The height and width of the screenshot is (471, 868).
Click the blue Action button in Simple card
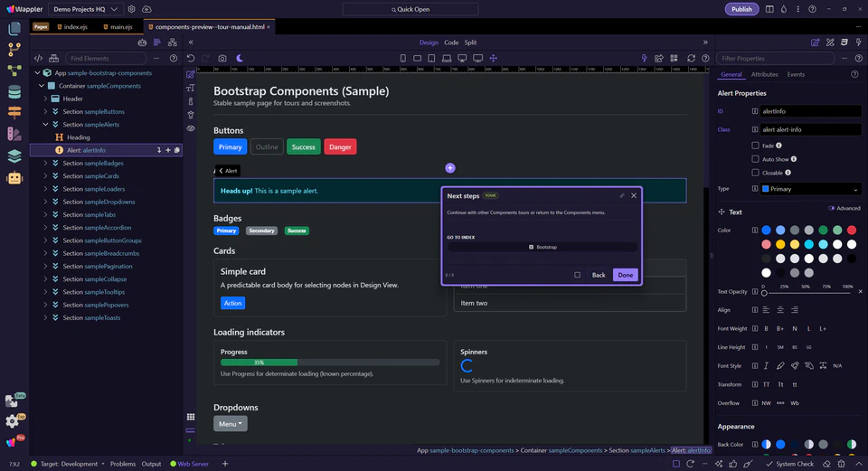(232, 303)
